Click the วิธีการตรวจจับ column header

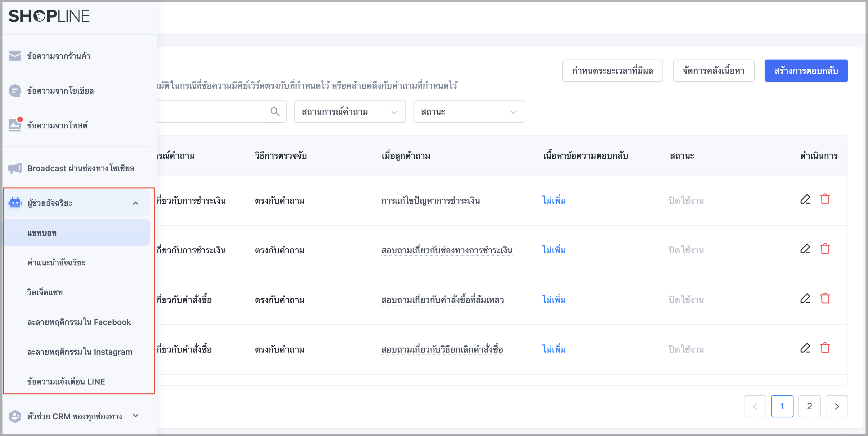click(x=281, y=156)
